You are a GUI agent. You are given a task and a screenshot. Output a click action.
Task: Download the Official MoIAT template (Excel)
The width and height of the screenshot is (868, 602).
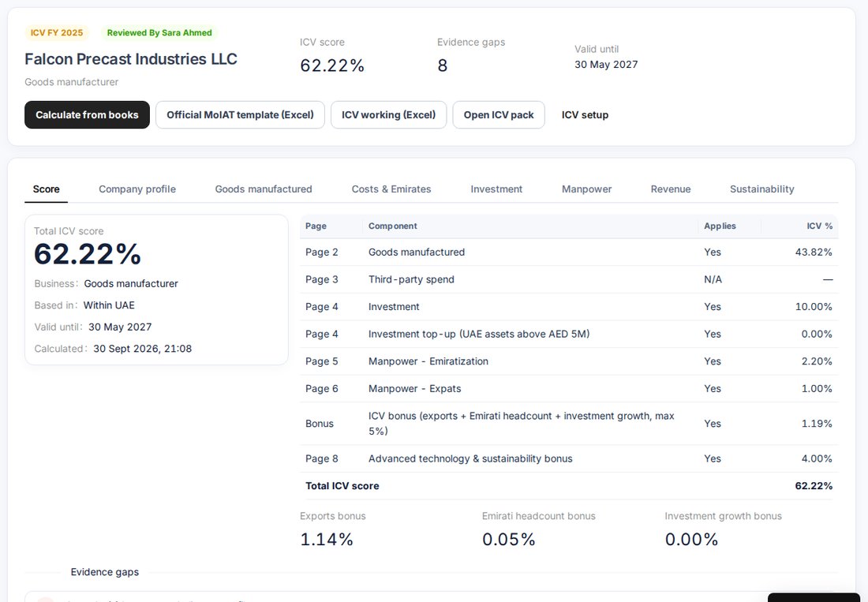coord(240,114)
